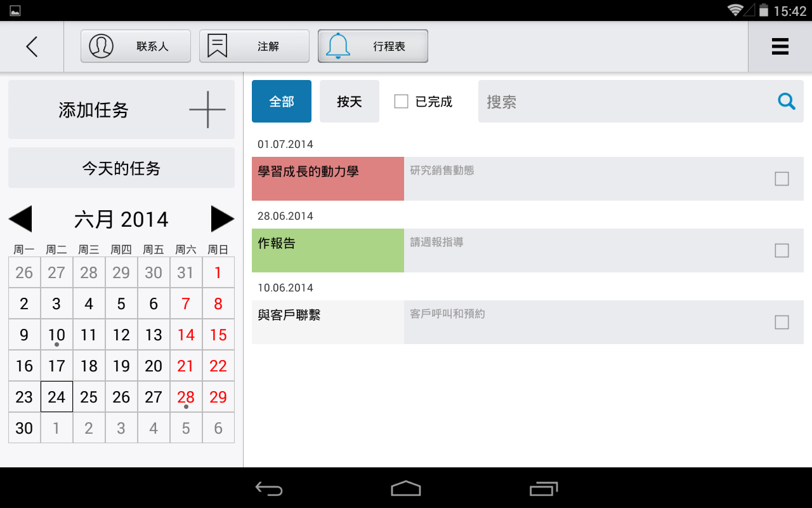Click the 今天的任务 button
Viewport: 812px width, 508px height.
point(121,168)
